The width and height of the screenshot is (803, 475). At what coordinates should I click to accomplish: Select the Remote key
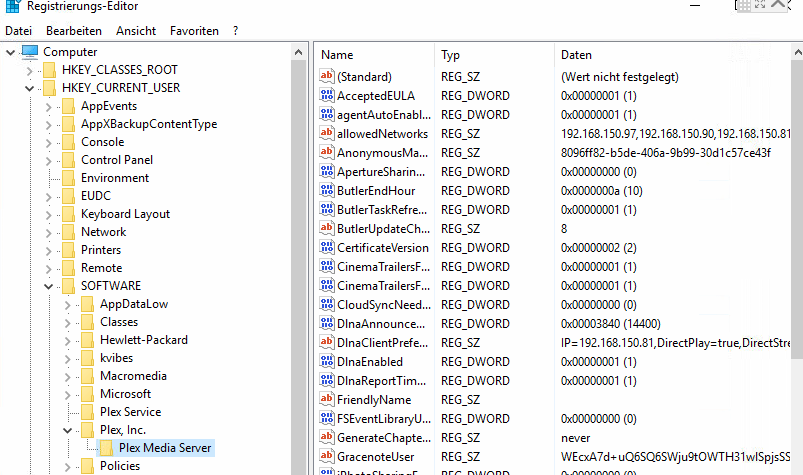point(101,268)
